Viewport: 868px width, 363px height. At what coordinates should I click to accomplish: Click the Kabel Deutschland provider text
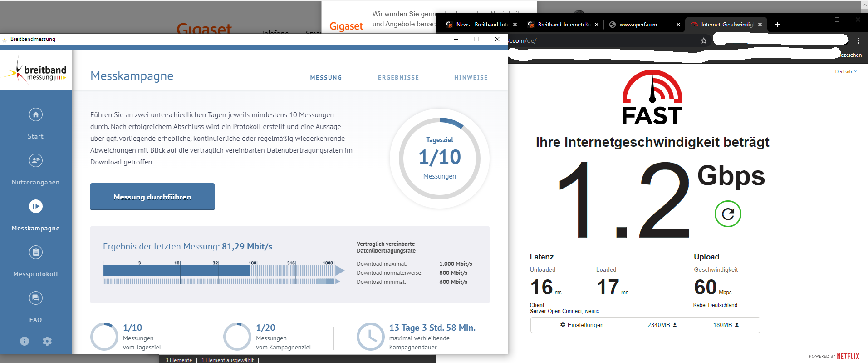(x=715, y=305)
